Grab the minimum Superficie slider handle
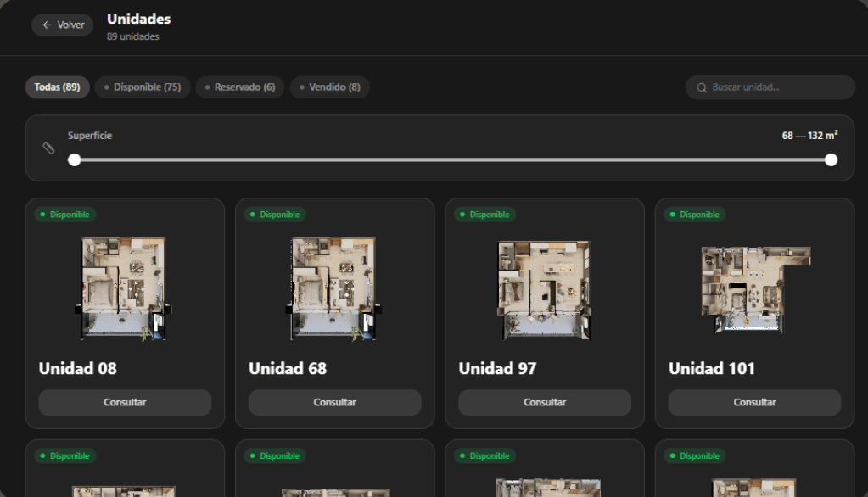This screenshot has height=497, width=868. point(74,160)
